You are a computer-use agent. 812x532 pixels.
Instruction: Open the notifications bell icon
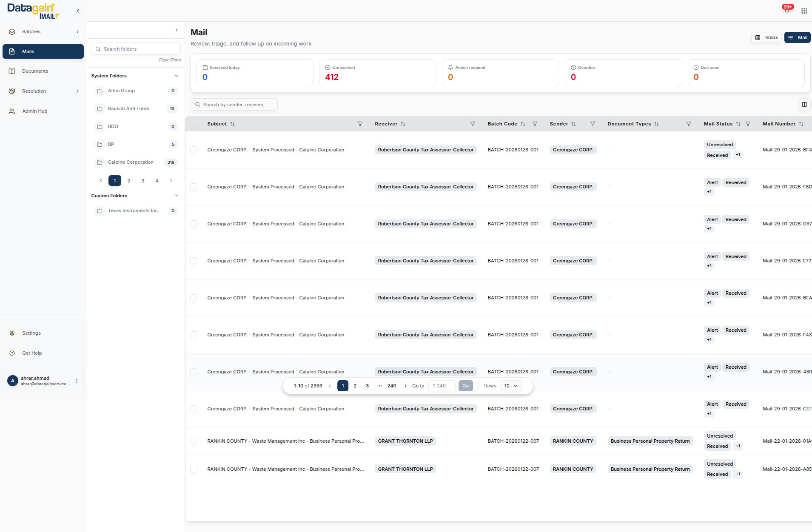(787, 11)
